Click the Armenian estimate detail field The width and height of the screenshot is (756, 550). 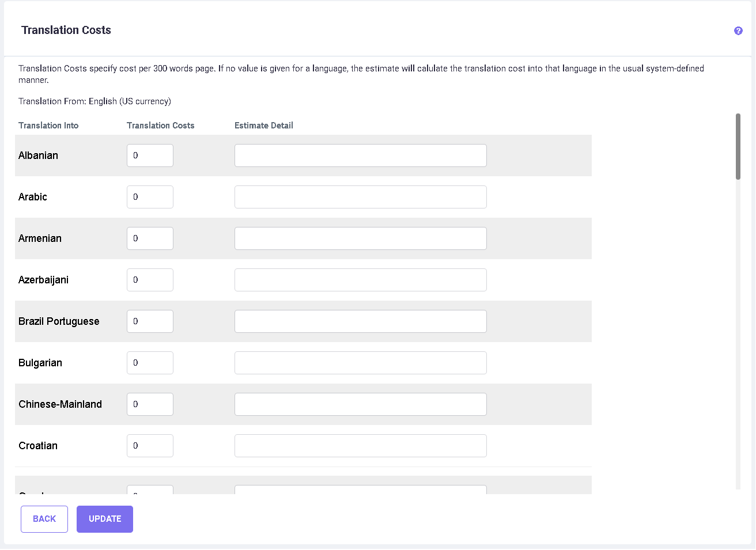coord(360,238)
